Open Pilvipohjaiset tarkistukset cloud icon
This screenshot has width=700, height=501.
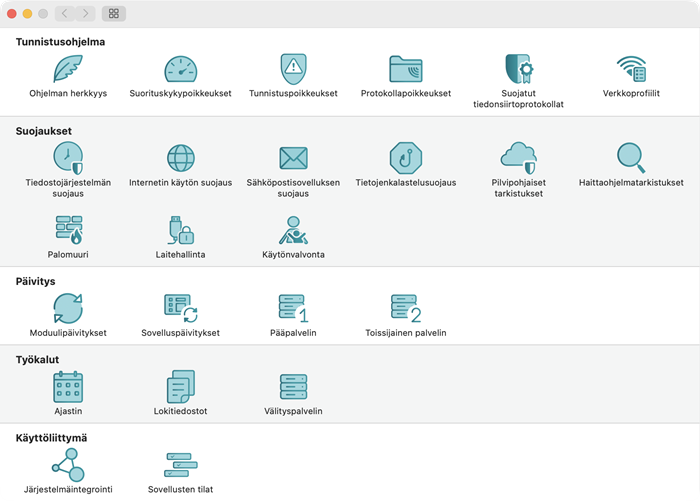tap(518, 158)
